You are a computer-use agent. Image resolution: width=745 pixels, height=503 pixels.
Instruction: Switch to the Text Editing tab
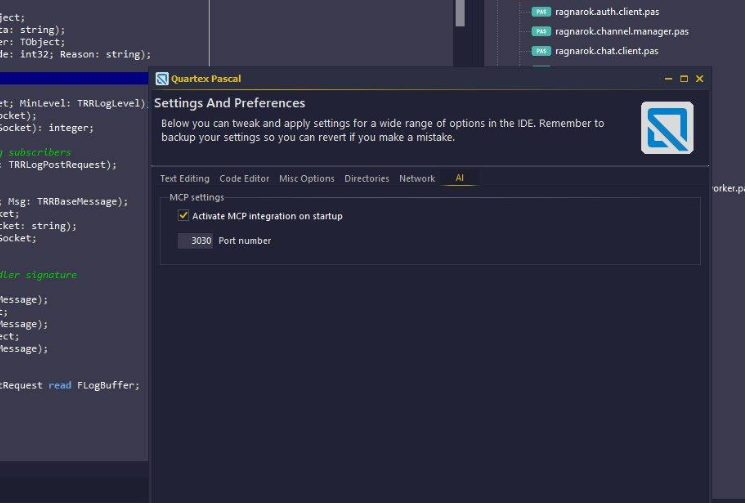pyautogui.click(x=185, y=179)
